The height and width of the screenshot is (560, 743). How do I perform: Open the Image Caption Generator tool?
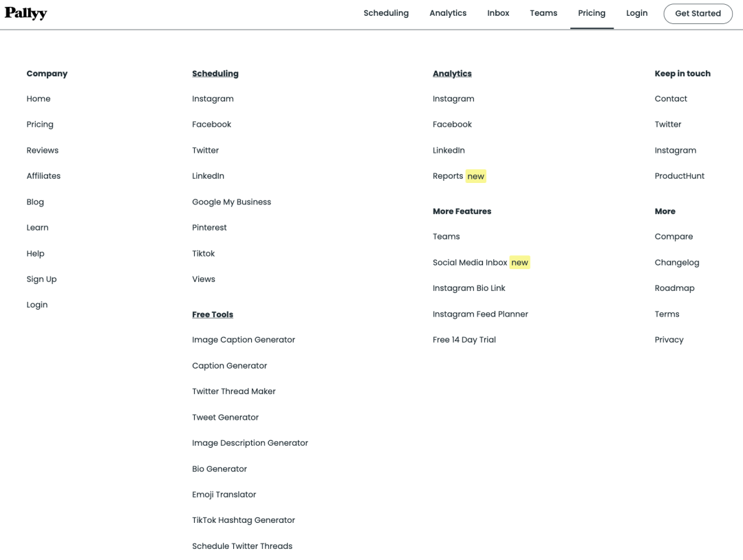[x=244, y=340]
